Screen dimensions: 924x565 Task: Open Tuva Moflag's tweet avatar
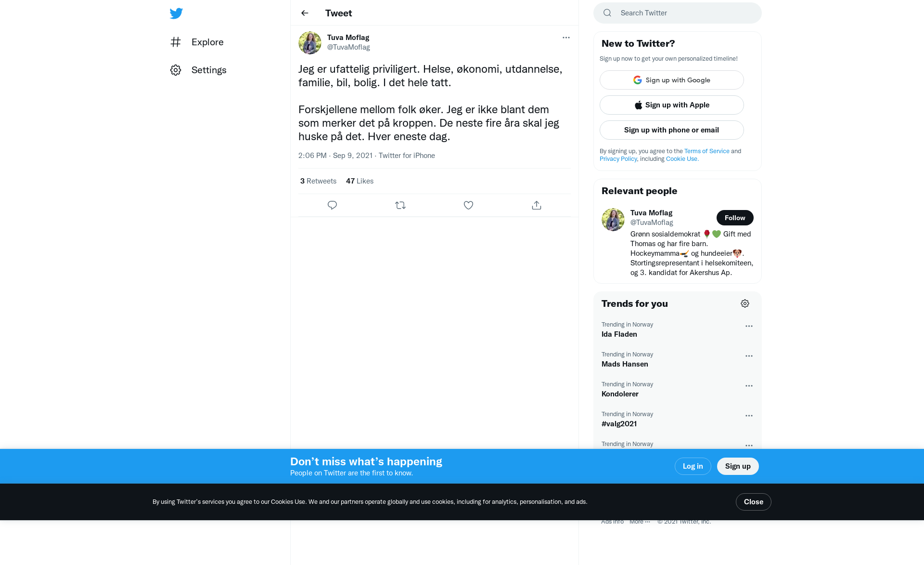point(310,43)
